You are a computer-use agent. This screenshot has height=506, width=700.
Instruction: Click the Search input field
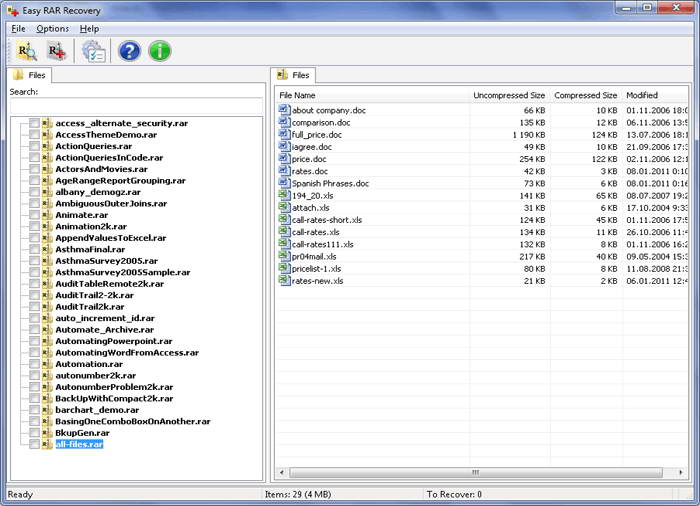(137, 106)
